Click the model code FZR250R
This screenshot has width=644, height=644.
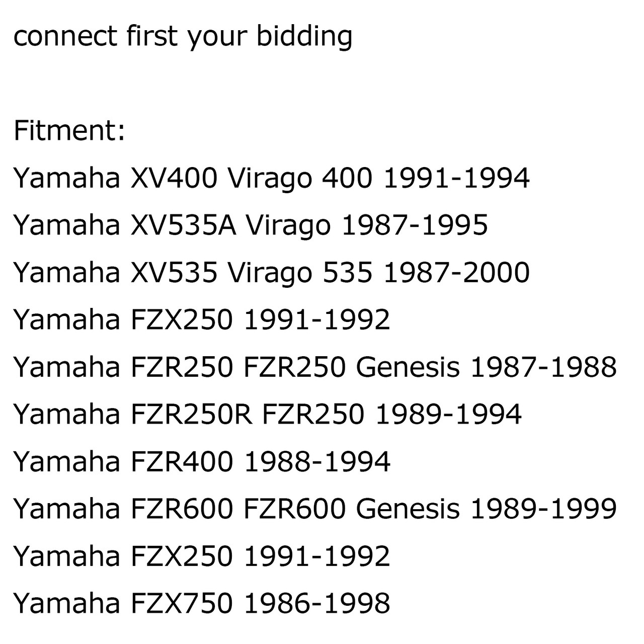click(x=191, y=414)
